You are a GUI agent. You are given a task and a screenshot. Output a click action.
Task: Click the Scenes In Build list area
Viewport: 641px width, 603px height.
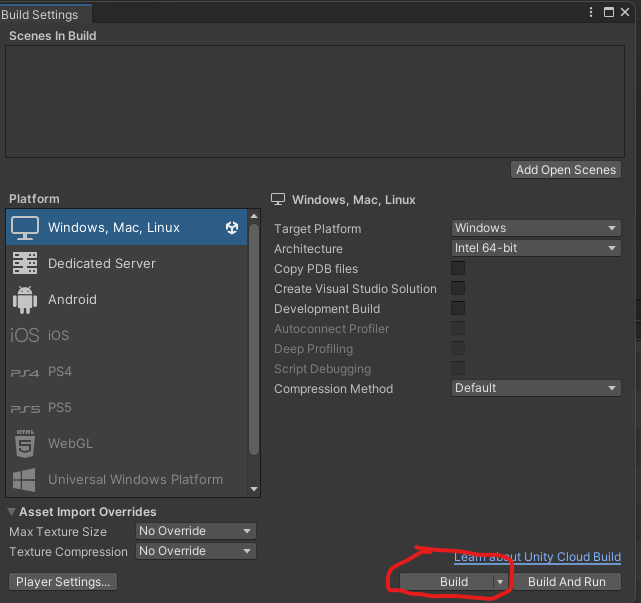(315, 101)
